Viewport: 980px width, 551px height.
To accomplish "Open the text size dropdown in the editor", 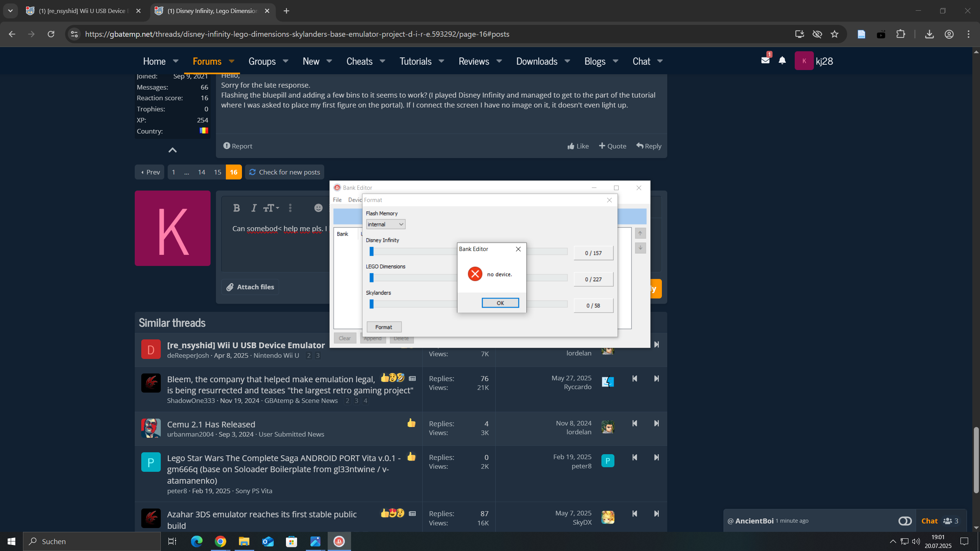I will [271, 208].
